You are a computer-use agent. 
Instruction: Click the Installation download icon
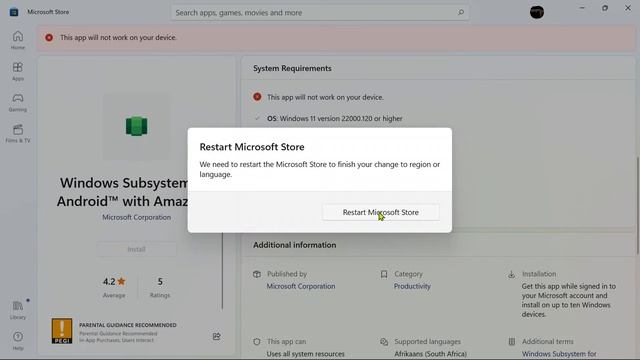pyautogui.click(x=511, y=274)
